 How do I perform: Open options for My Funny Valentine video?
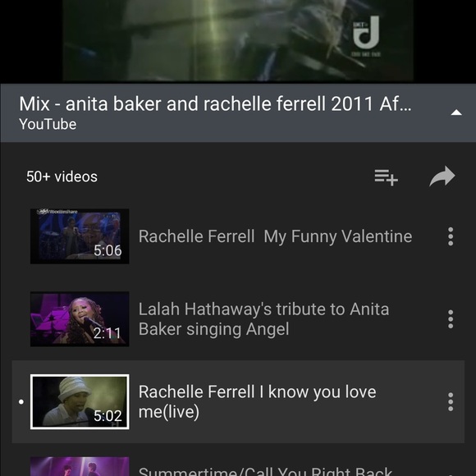point(451,236)
